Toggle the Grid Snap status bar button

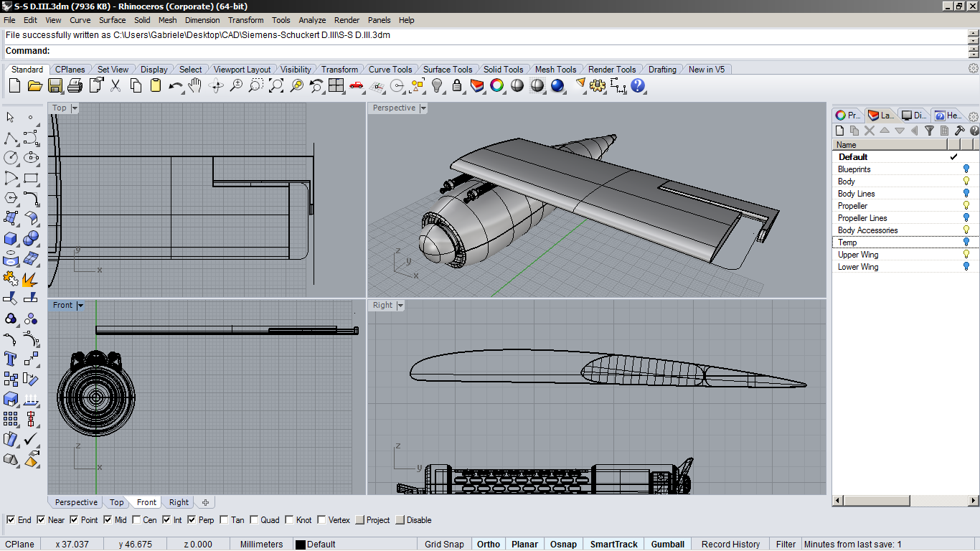pos(444,544)
